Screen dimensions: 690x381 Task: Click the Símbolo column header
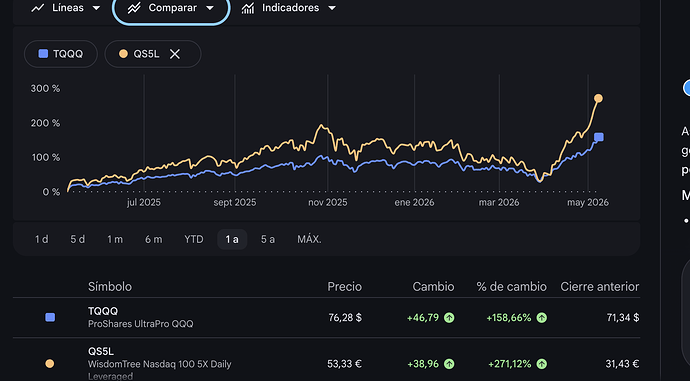(110, 286)
